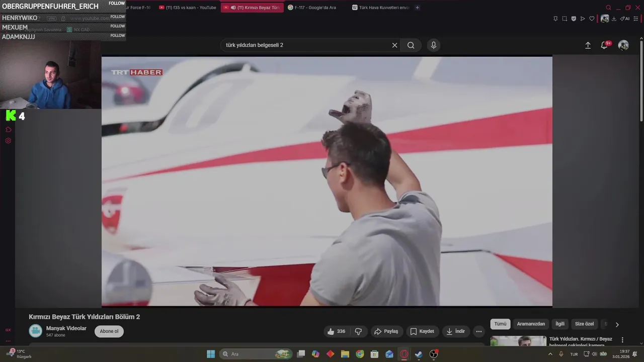Image resolution: width=644 pixels, height=362 pixels.
Task: Open Task View in the taskbar
Action: (301, 354)
